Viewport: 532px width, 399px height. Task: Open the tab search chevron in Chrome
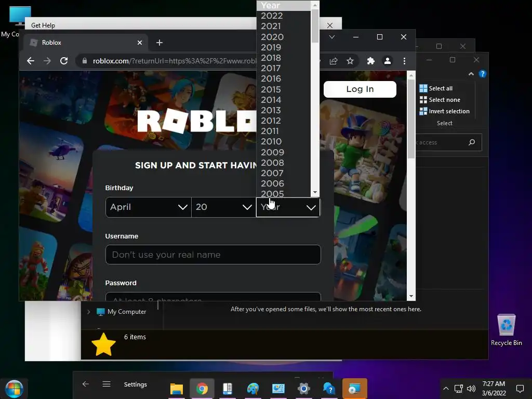(332, 37)
